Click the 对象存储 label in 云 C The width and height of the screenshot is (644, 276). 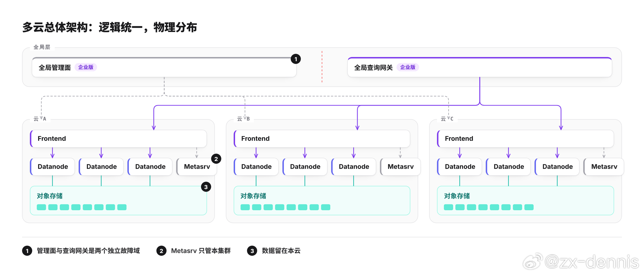point(457,196)
